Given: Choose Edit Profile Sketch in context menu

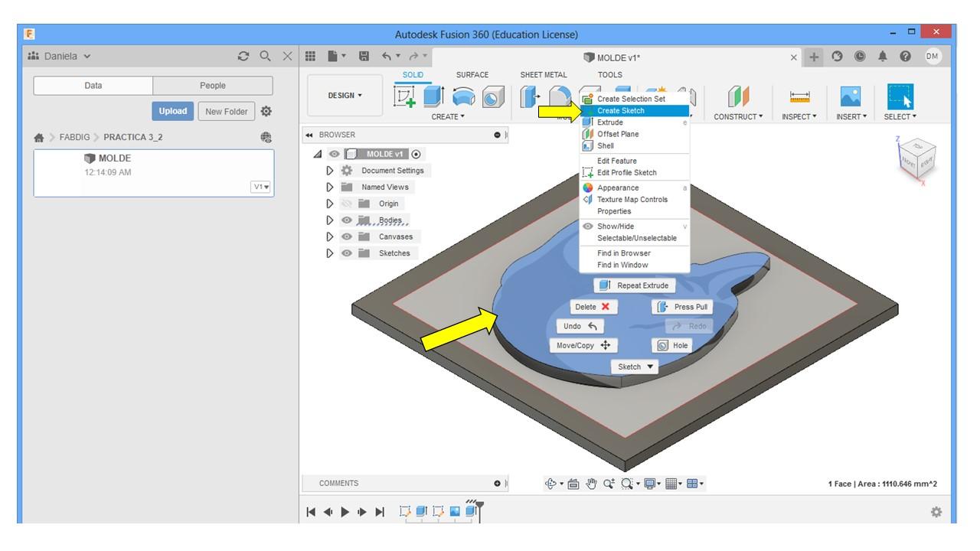Looking at the screenshot, I should 634,172.
